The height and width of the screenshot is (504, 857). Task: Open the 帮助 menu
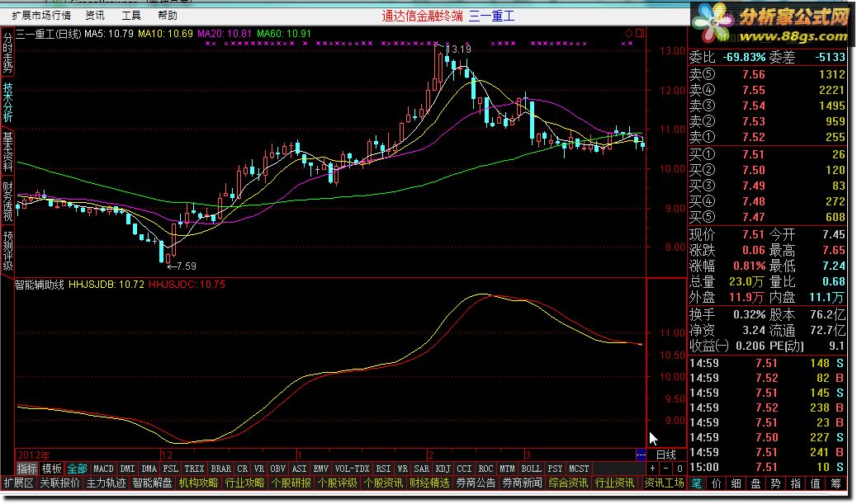click(x=168, y=16)
